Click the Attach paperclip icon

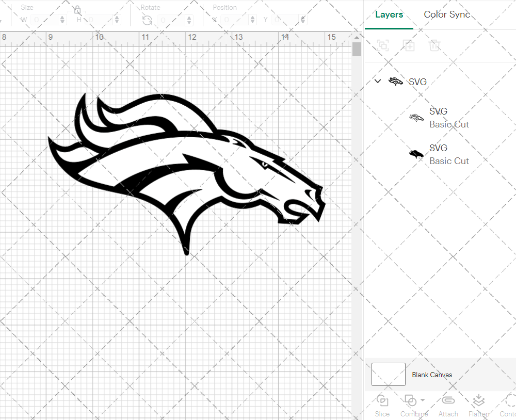coord(448,401)
